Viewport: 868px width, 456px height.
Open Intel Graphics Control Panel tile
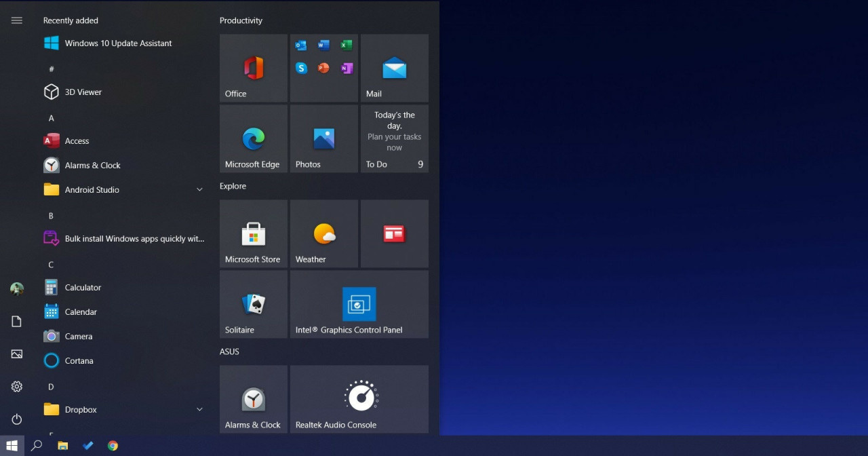pyautogui.click(x=359, y=305)
